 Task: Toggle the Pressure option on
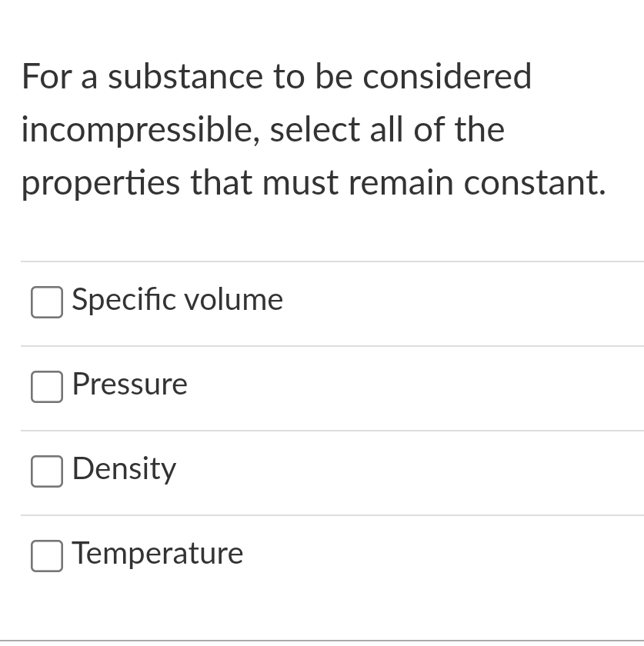(46, 387)
